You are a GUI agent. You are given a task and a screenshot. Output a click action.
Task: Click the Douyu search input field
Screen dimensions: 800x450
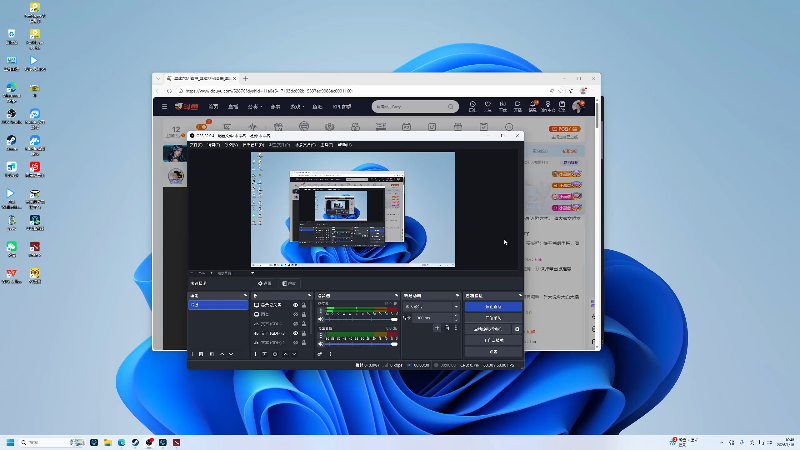[410, 106]
